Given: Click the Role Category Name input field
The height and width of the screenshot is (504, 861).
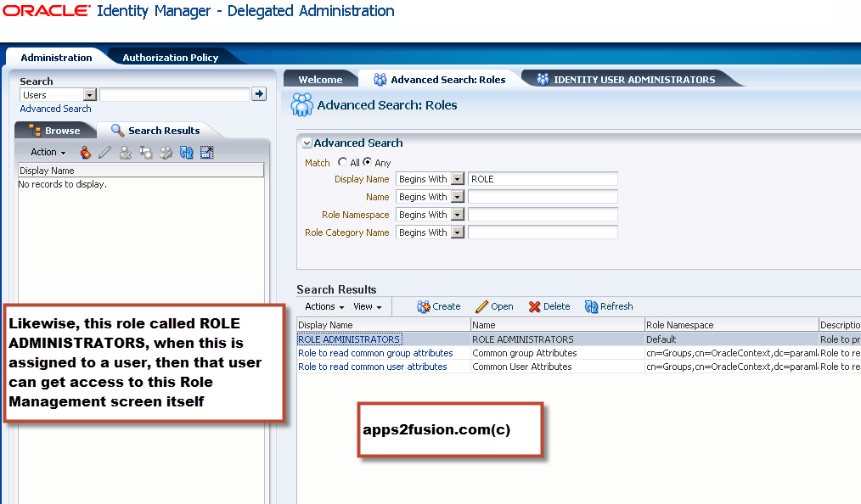Looking at the screenshot, I should click(543, 232).
